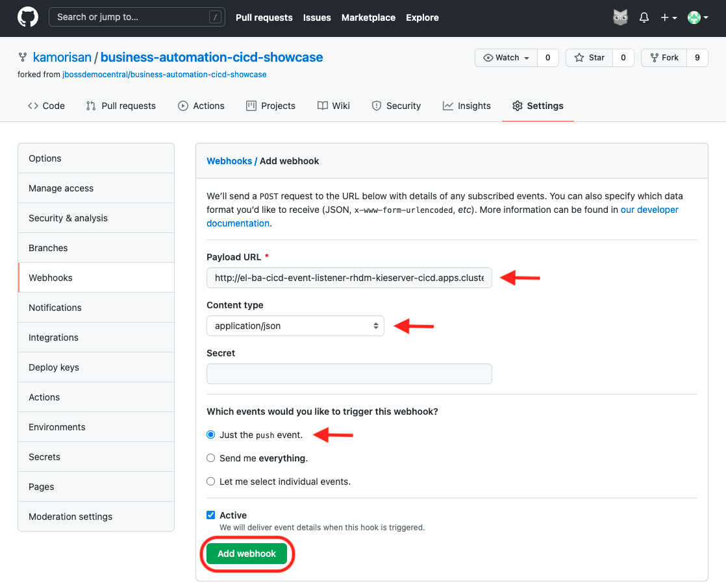
Task: Open Security & analysis in sidebar
Action: point(96,218)
